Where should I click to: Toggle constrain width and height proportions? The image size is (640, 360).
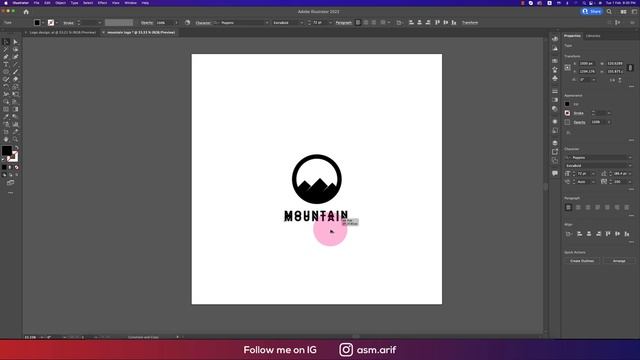630,68
